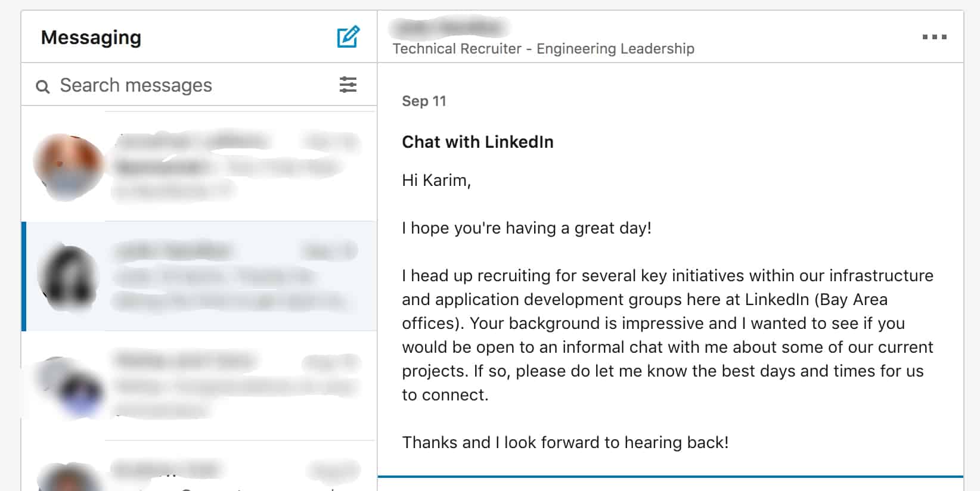Click the Technical Recruiter - Engineering Leadership headline
This screenshot has height=491, width=980.
[x=543, y=49]
